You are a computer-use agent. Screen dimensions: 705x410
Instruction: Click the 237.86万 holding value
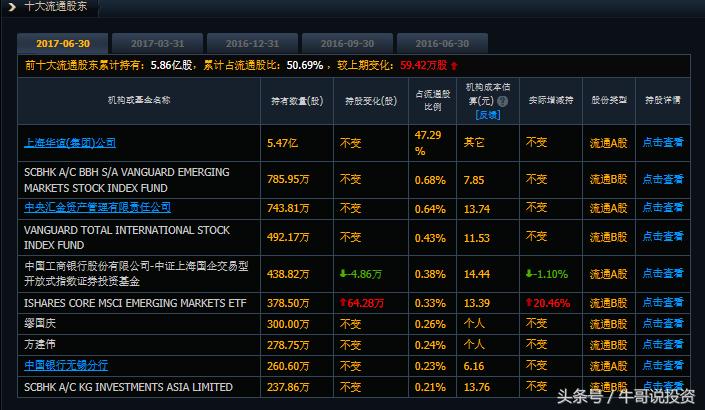[288, 387]
